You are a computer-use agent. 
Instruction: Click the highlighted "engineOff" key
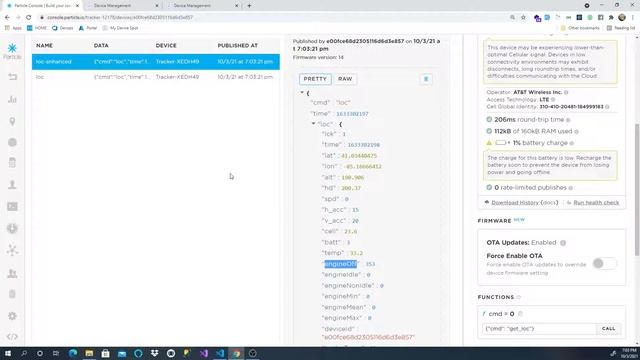click(x=341, y=264)
